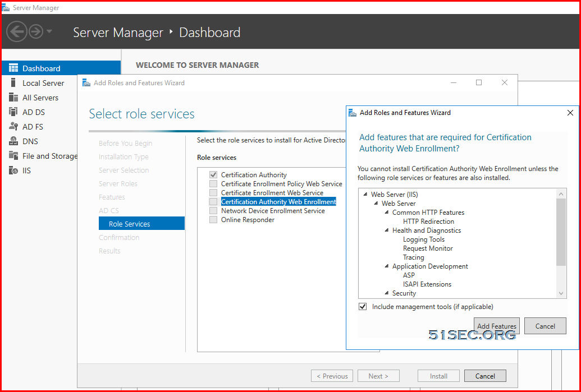The height and width of the screenshot is (392, 581).
Task: Click the up arrow of the features list scrollbar
Action: pos(561,194)
